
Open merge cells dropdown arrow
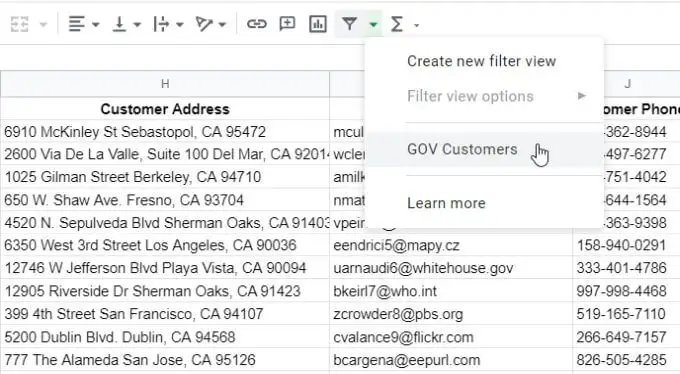[x=43, y=24]
